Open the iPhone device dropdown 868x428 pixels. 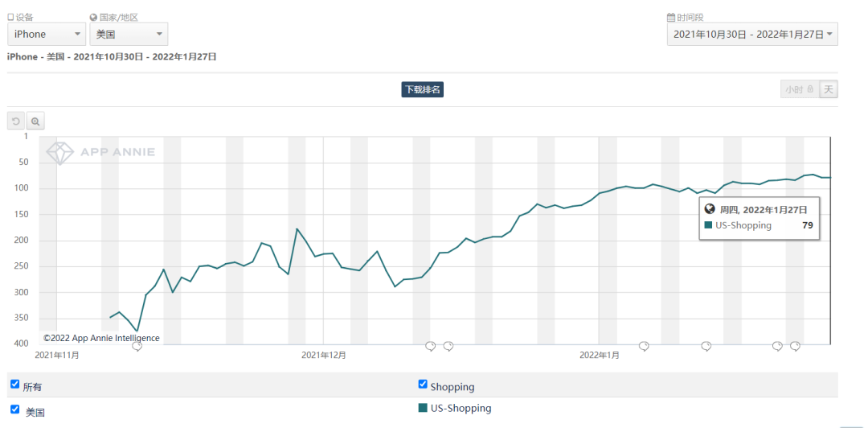pyautogui.click(x=47, y=34)
